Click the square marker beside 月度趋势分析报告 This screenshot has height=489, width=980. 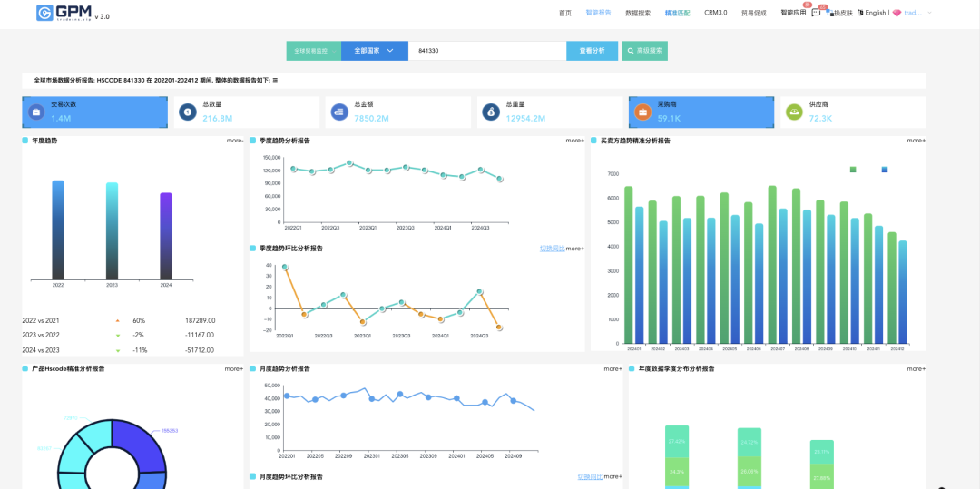pyautogui.click(x=252, y=368)
